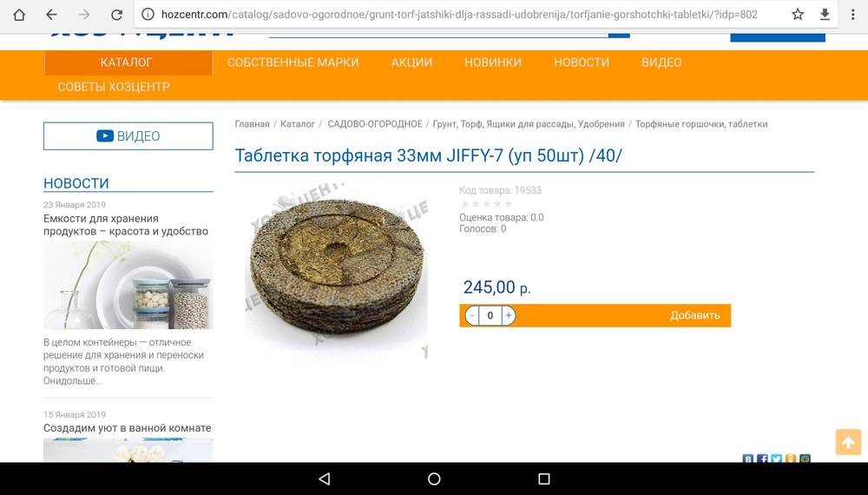
Task: Open the browser three-dot menu
Action: 853,15
